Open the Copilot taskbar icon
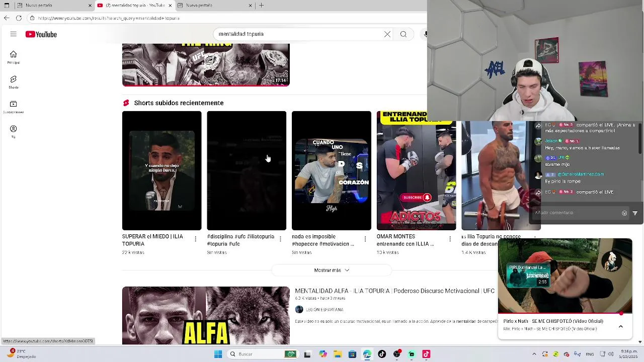This screenshot has width=644, height=362. tap(323, 354)
